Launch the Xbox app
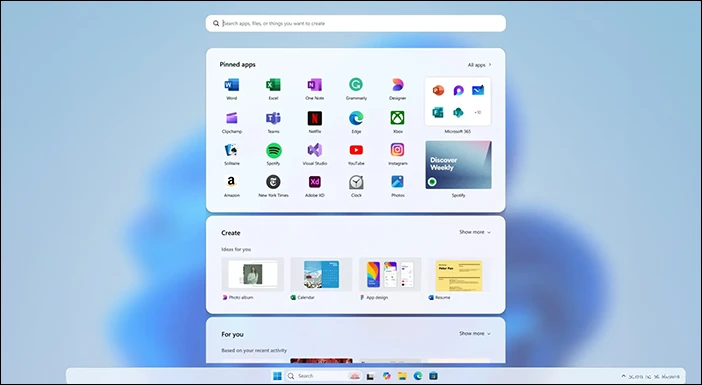 pos(398,118)
